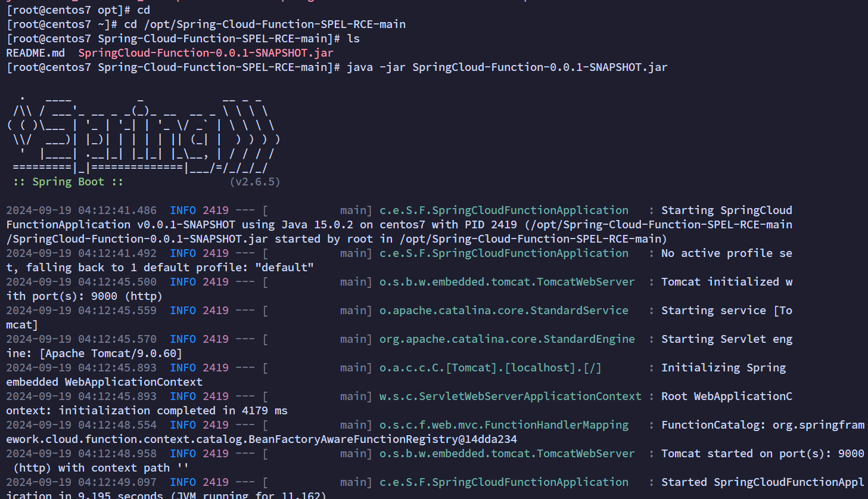Click the 'java -jar' command line
The image size is (868, 499).
507,67
